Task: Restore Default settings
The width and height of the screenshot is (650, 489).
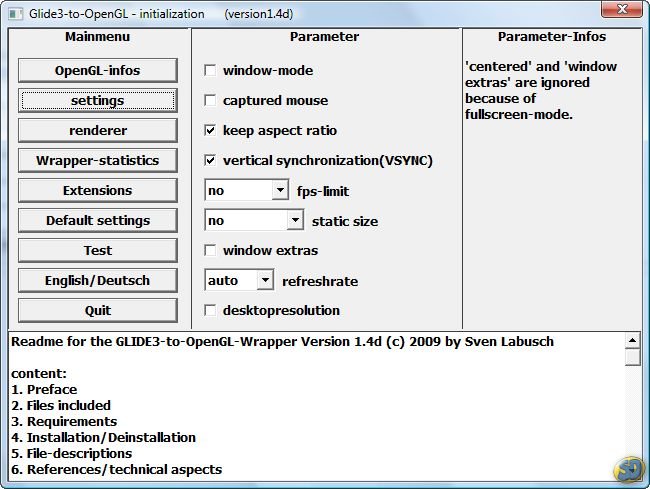Action: coord(97,220)
